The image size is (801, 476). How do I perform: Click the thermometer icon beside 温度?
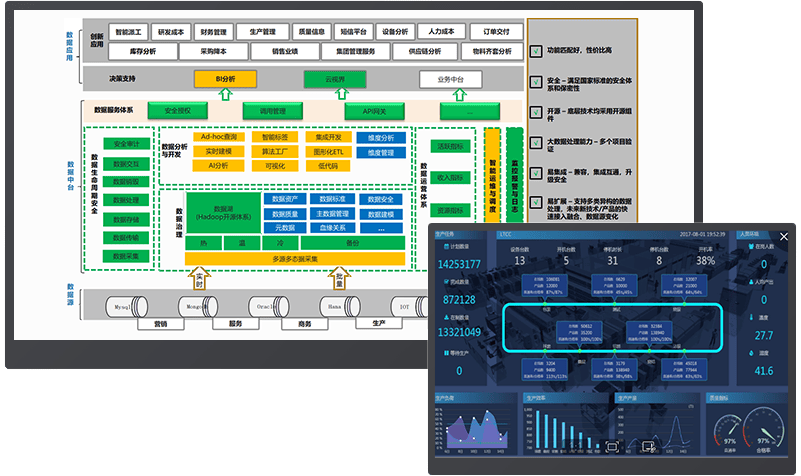753,316
